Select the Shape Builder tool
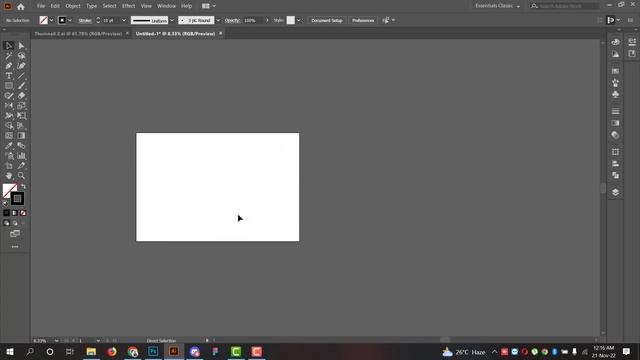The height and width of the screenshot is (360, 640). [x=9, y=126]
